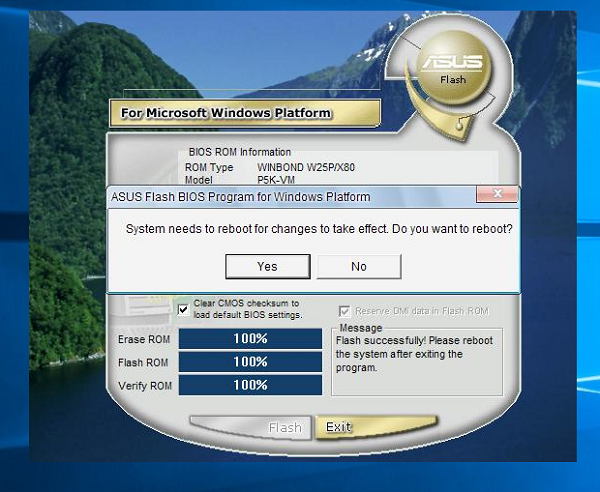Click Yes to reboot the system

267,266
